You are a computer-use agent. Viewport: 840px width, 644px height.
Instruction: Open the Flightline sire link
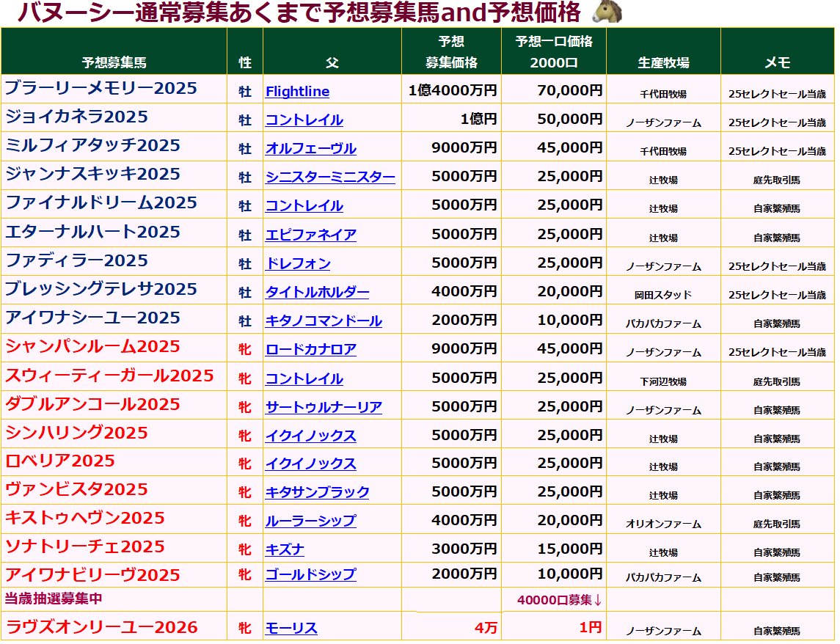(297, 92)
